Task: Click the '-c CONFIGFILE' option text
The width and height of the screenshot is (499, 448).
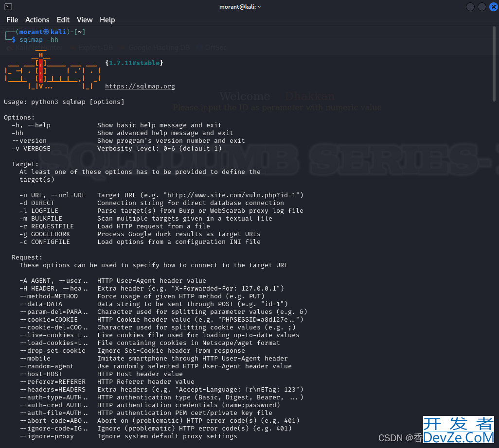Action: (45, 242)
